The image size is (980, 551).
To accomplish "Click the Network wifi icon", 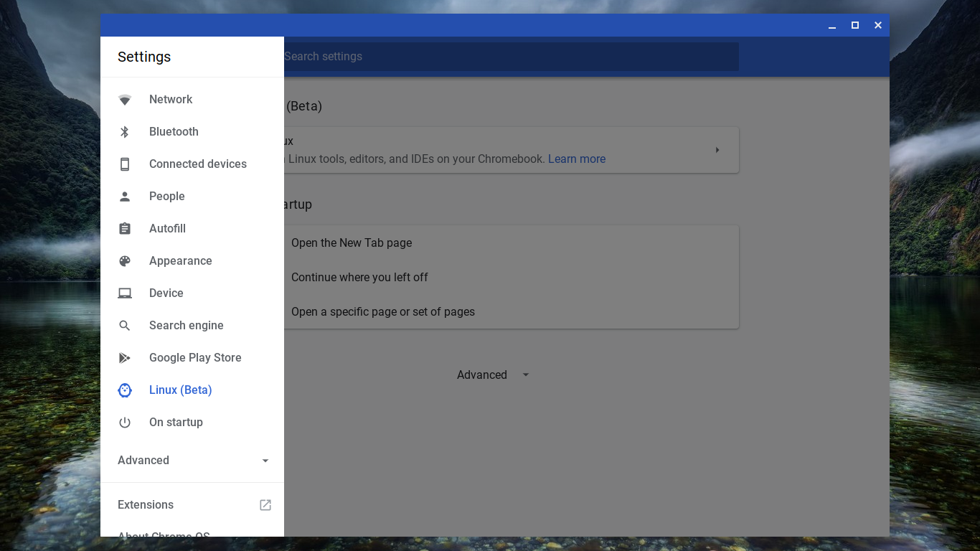I will tap(125, 100).
